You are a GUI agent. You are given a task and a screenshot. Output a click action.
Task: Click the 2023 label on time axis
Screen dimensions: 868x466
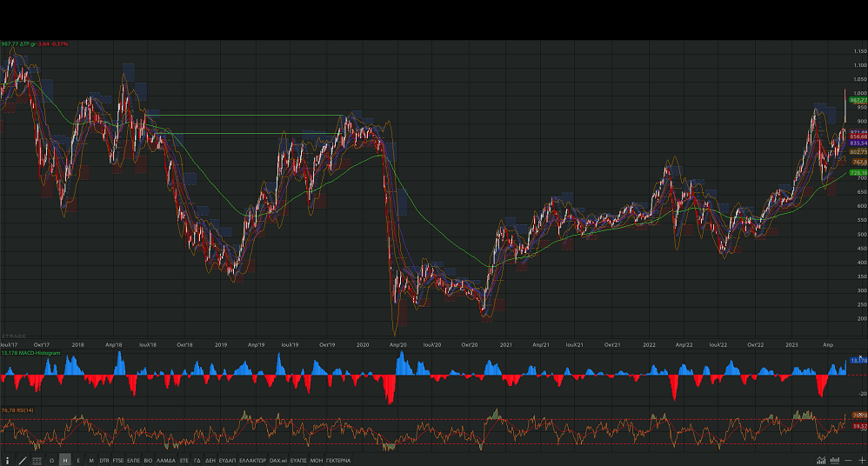(x=791, y=345)
